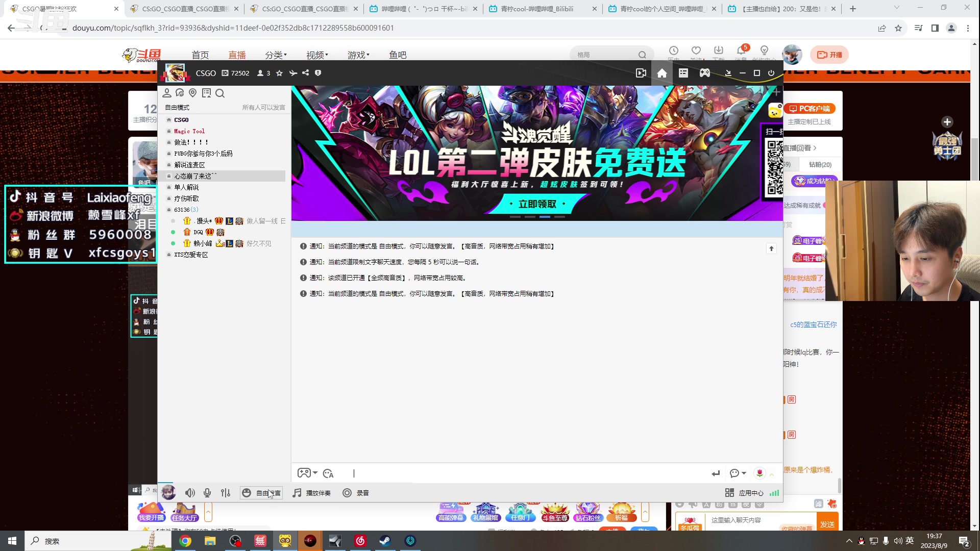
Task: Click the search magnifier icon above channel list
Action: pos(220,93)
